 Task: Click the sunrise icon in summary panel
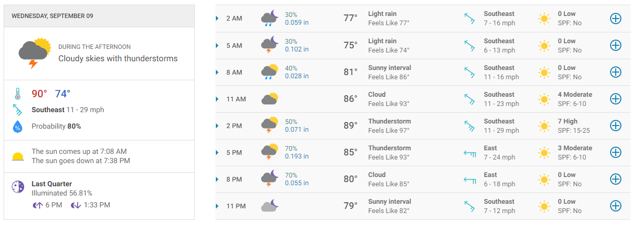(18, 156)
